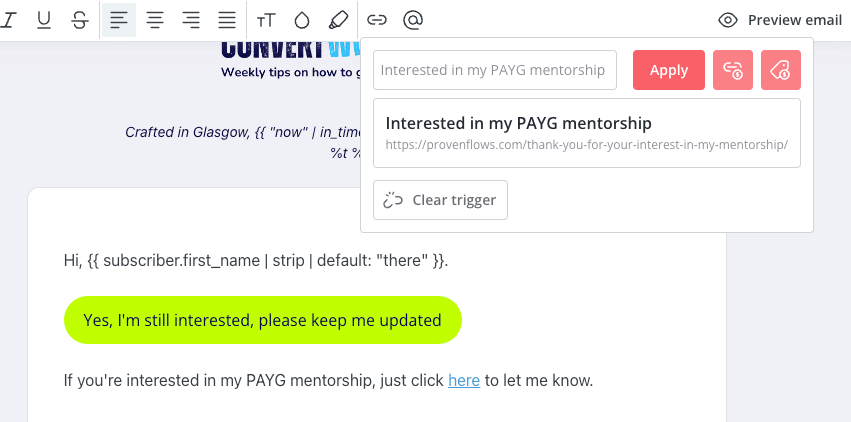
Task: Click the link with dollar coin icon
Action: pos(733,70)
